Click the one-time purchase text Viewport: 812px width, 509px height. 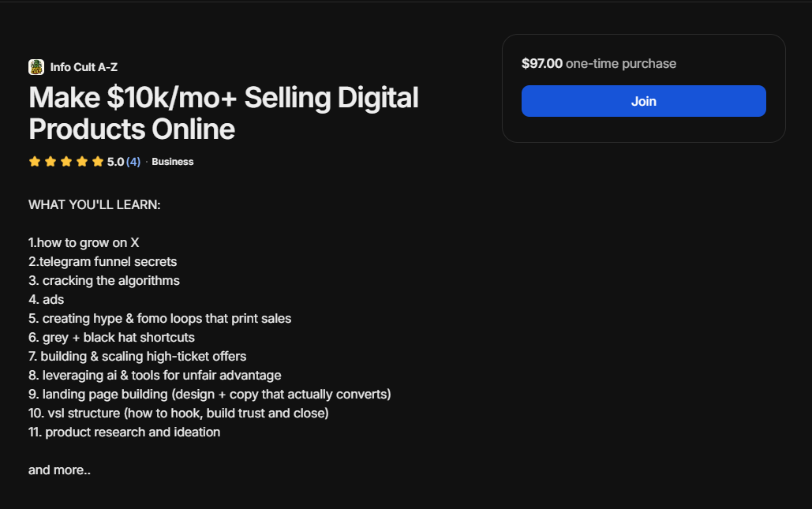[620, 63]
